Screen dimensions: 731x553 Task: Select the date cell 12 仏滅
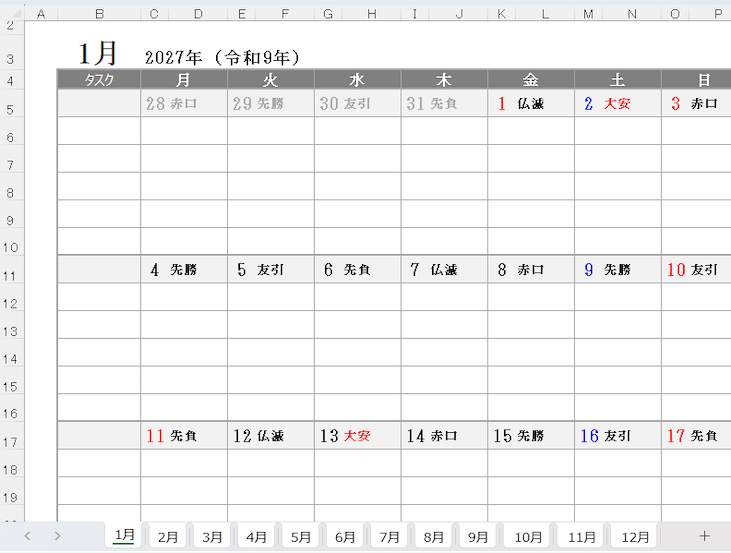pos(270,435)
